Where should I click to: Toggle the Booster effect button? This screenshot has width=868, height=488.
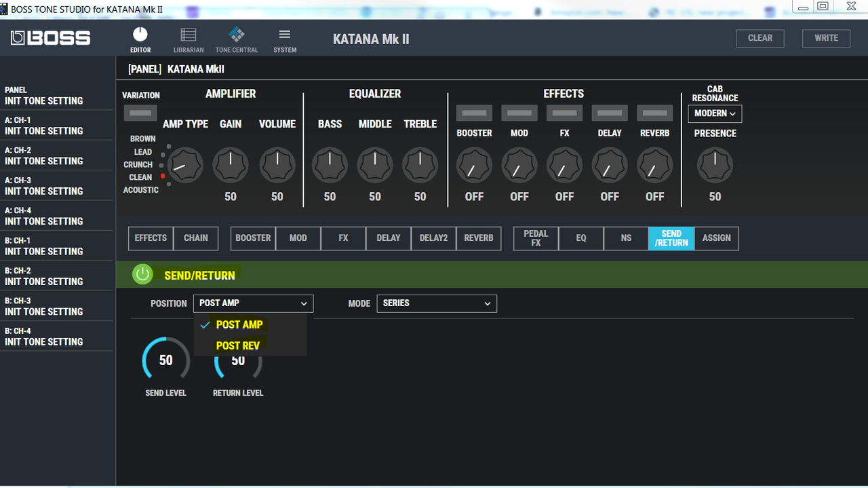(x=474, y=113)
